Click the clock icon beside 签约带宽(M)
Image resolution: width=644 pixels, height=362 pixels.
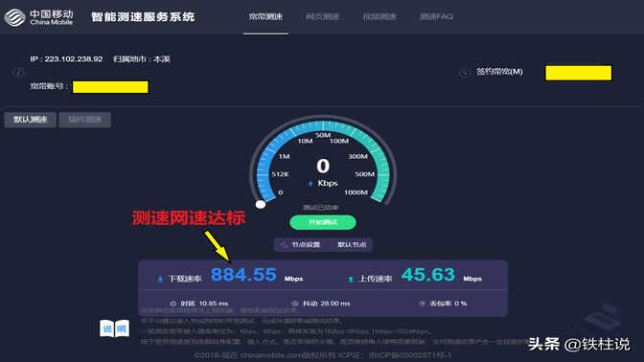465,73
